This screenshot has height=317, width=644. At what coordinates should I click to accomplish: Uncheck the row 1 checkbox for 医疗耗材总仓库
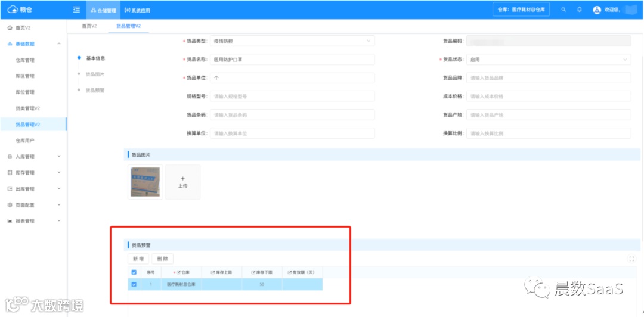click(134, 285)
